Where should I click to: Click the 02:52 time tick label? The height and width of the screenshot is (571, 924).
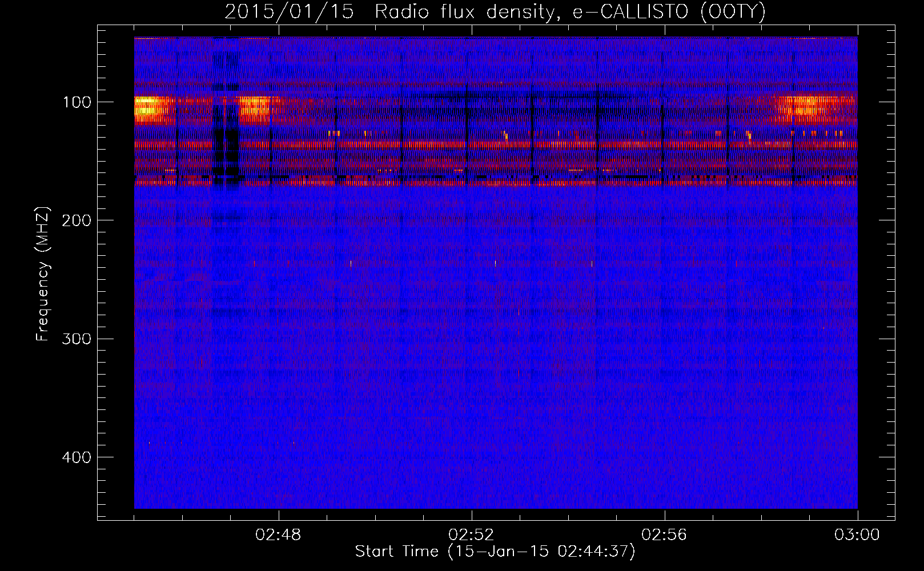click(471, 535)
